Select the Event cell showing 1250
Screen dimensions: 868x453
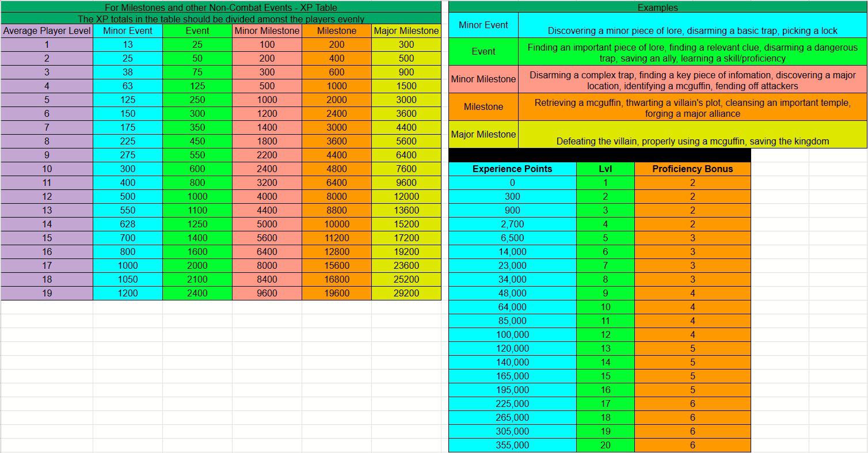[197, 224]
